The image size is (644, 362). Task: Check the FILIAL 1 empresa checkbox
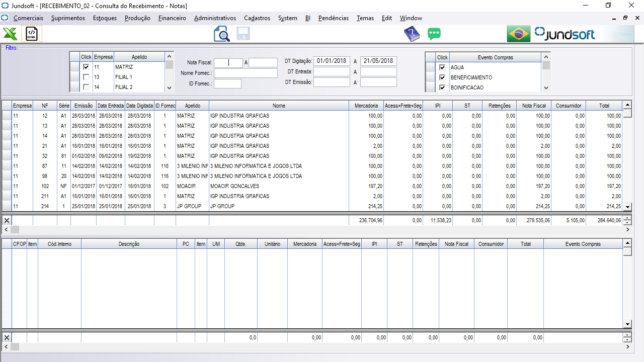[86, 77]
